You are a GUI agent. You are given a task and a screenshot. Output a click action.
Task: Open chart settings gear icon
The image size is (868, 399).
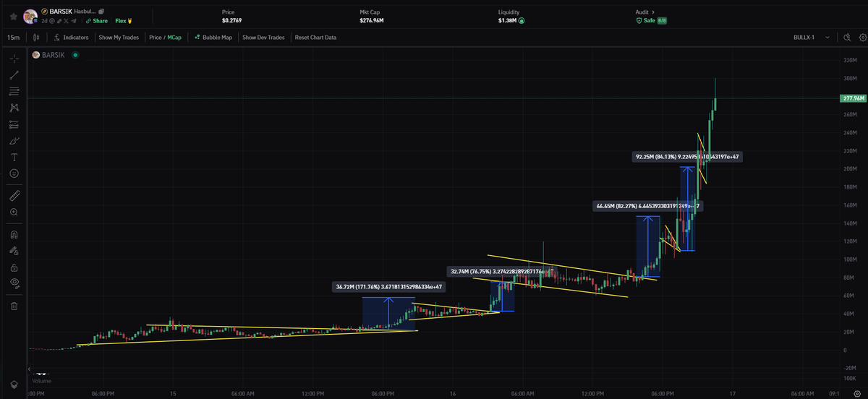862,37
